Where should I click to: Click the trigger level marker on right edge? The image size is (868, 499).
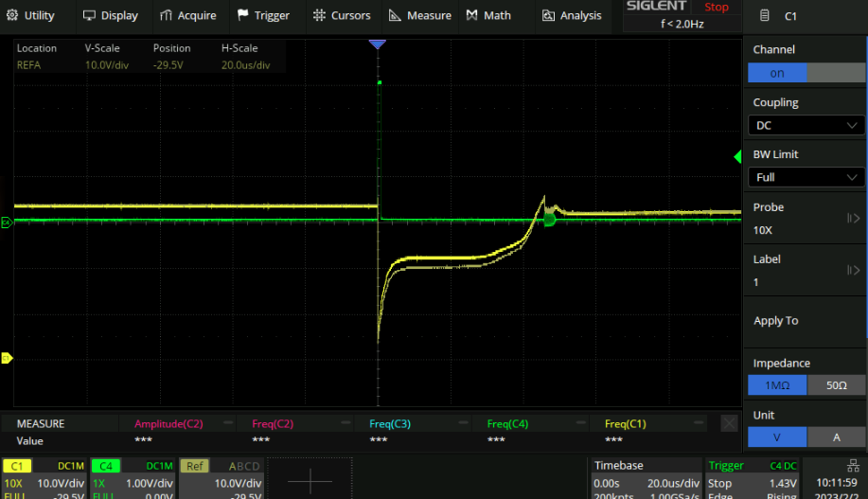coord(739,156)
